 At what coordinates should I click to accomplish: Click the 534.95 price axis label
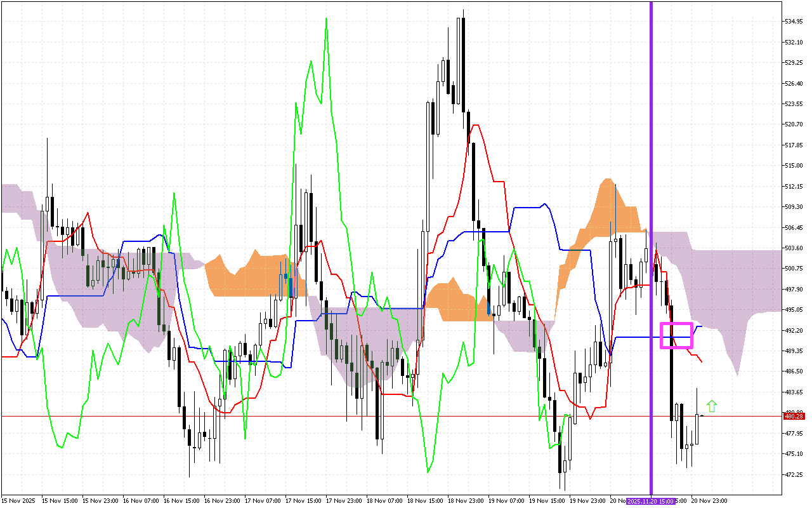click(794, 22)
